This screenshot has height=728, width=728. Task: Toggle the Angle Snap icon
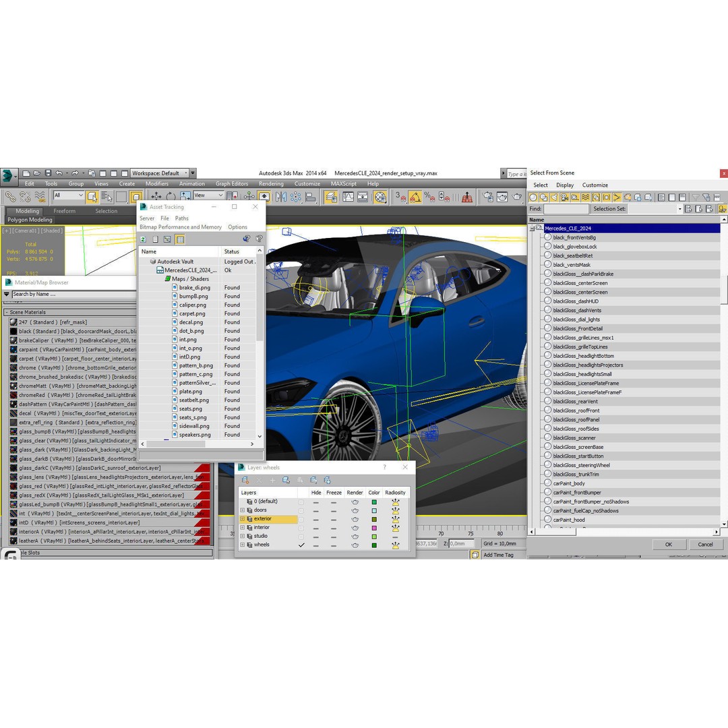click(415, 197)
